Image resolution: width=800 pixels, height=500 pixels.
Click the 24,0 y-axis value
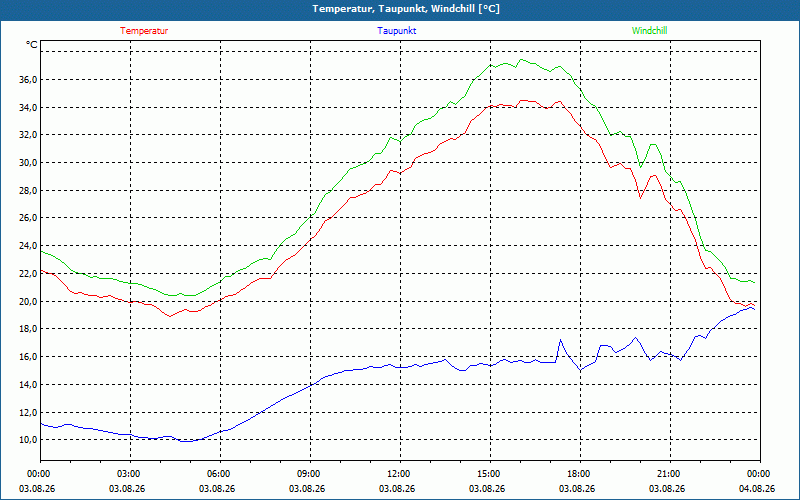29,245
